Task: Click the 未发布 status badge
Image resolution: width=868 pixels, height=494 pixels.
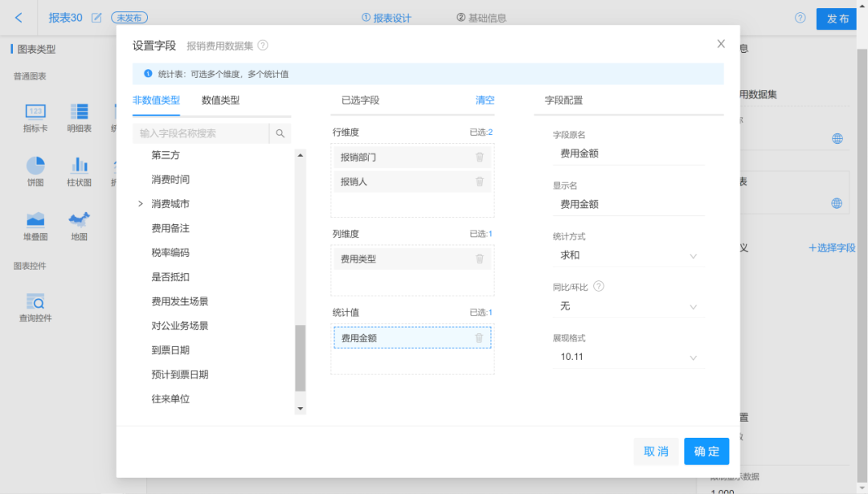Action: (x=129, y=18)
